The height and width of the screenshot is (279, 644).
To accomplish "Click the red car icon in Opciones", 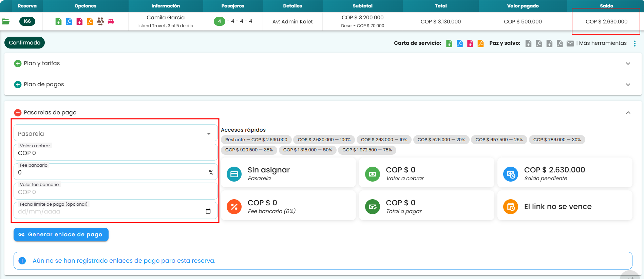I will [x=111, y=21].
